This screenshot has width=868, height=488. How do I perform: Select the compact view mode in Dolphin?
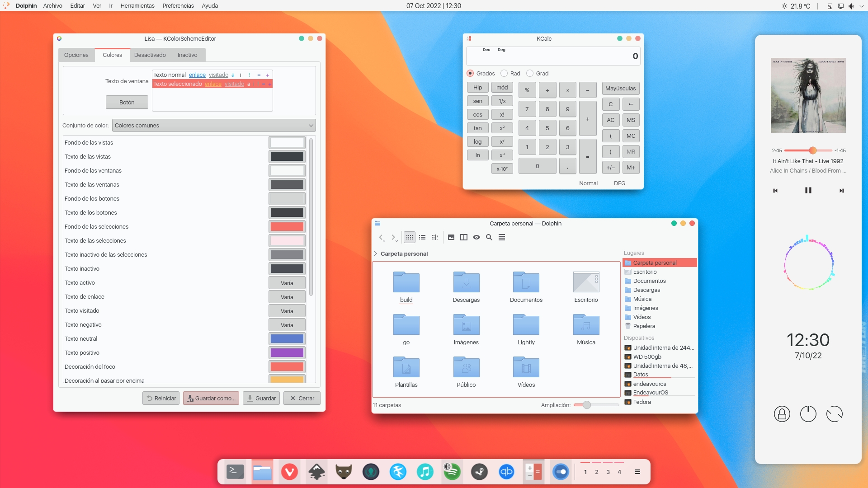click(434, 237)
